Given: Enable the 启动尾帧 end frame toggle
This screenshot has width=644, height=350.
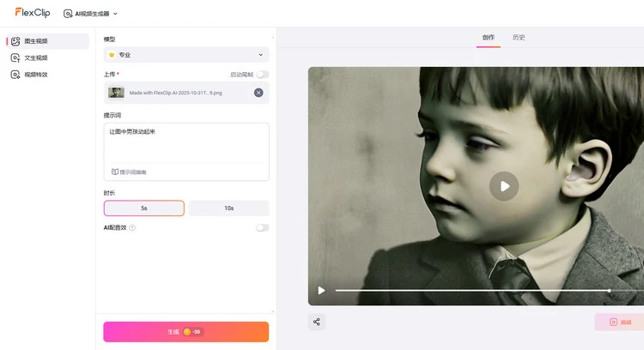Looking at the screenshot, I should (262, 75).
